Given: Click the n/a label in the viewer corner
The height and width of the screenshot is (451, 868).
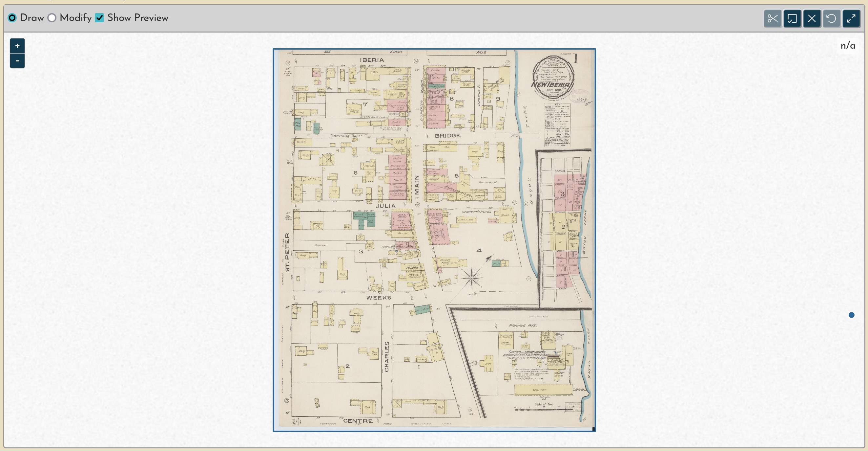Looking at the screenshot, I should click(x=848, y=46).
